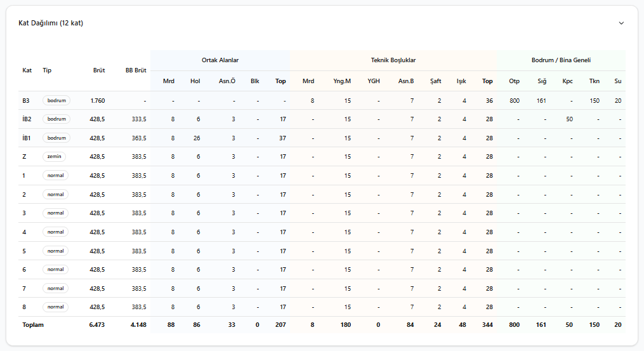Click the zemin tag in row Z
The image size is (644, 351).
(54, 157)
